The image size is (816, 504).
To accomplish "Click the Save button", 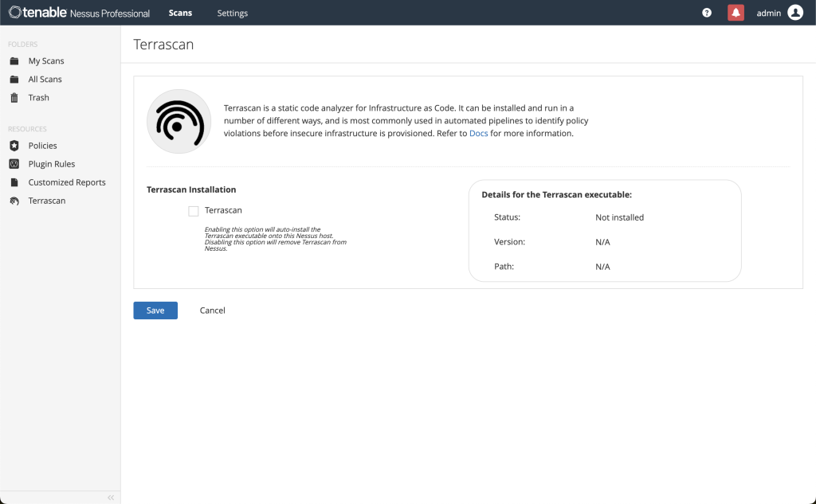I will pyautogui.click(x=155, y=311).
